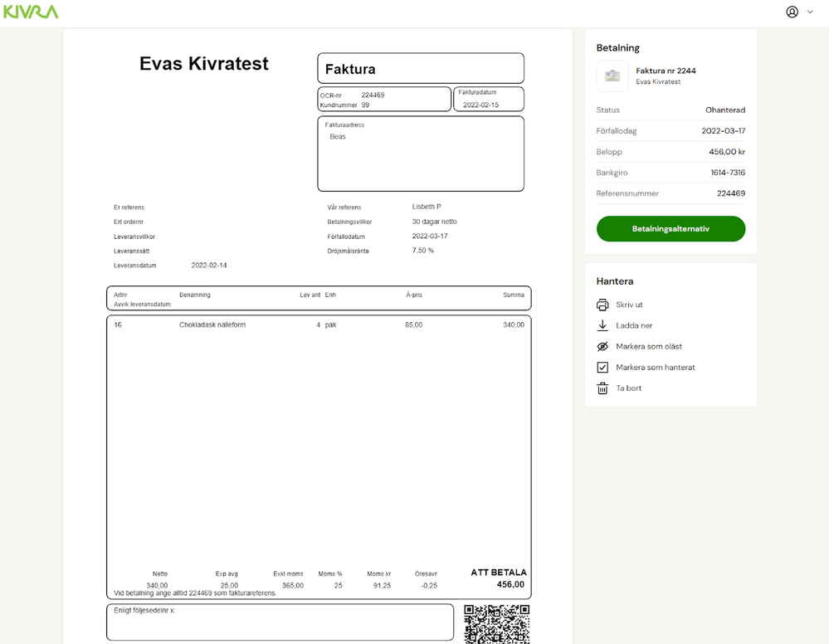Tick the Markera som hanterat checkbox icon
The height and width of the screenshot is (644, 829).
coord(602,367)
